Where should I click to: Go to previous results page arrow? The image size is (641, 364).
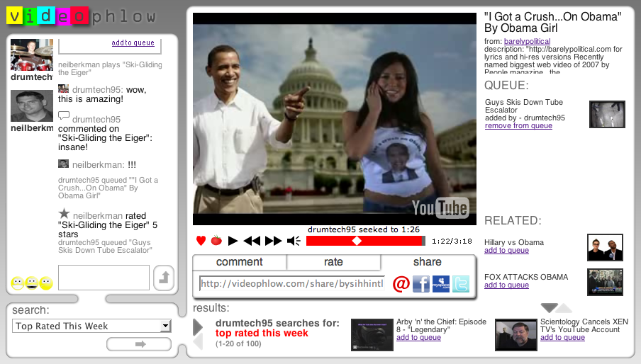(198, 342)
